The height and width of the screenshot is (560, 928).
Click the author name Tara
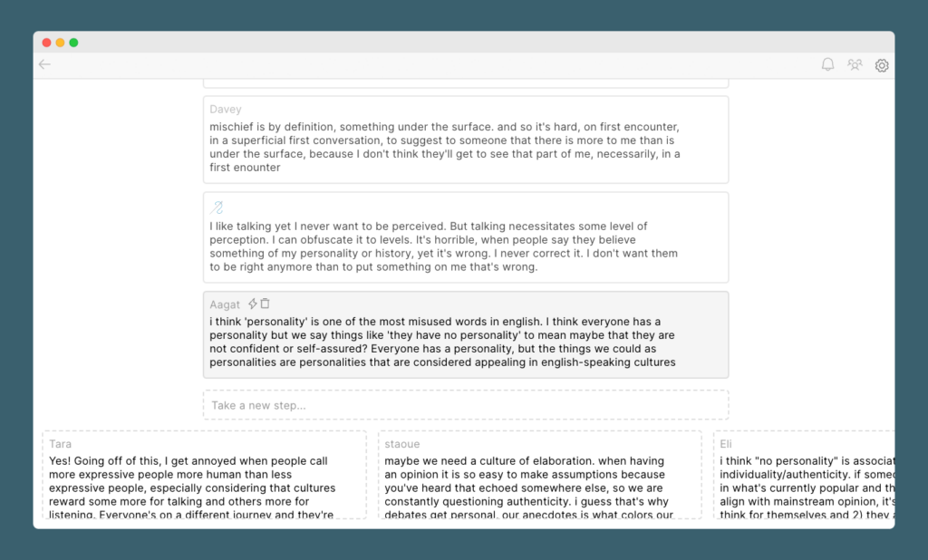(61, 444)
